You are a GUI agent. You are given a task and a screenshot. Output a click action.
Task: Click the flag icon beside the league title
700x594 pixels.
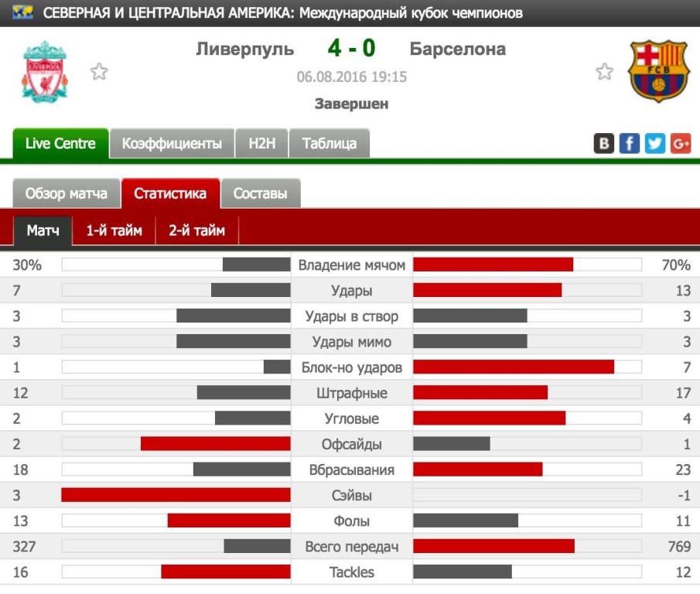22,12
